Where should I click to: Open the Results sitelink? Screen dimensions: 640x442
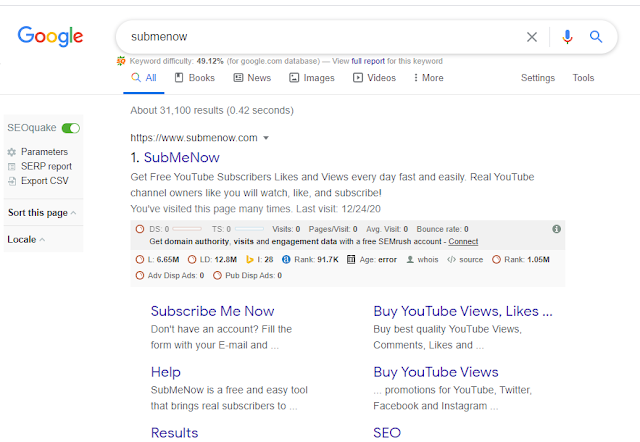tap(174, 433)
